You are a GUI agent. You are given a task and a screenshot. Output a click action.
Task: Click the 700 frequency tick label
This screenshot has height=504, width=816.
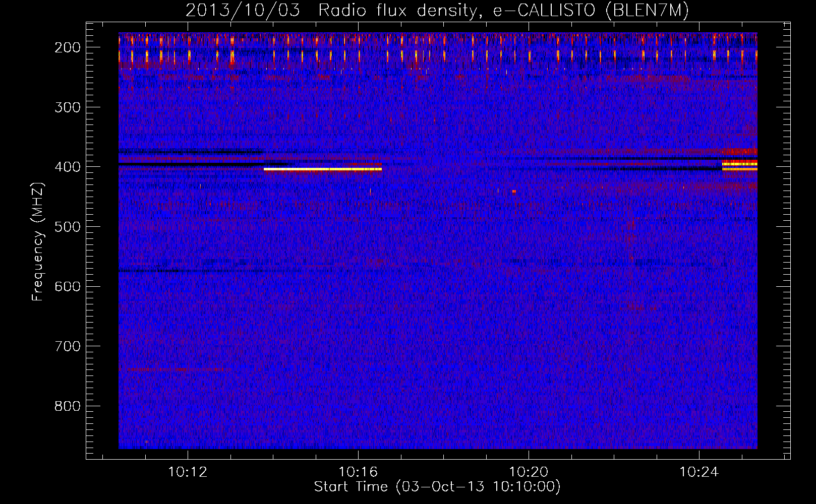[68, 346]
